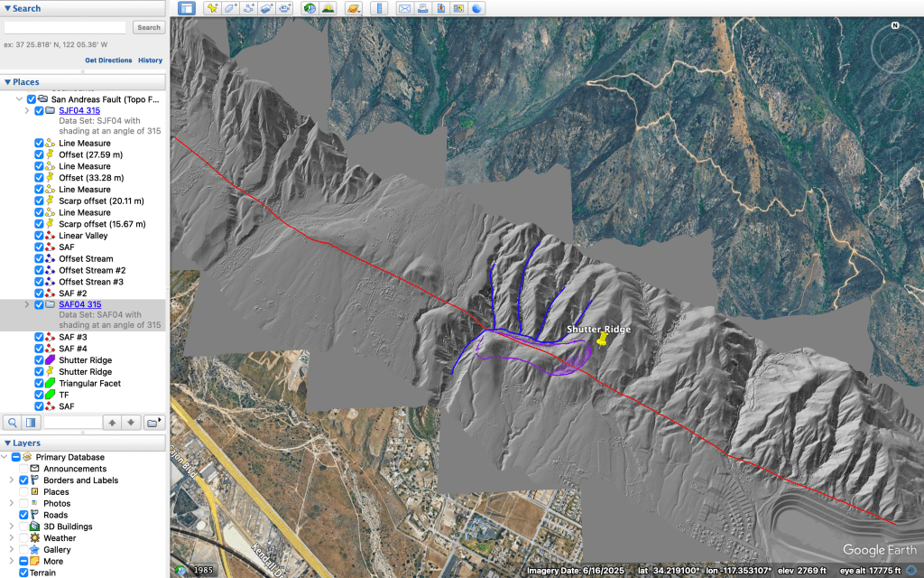Click the History link
The height and width of the screenshot is (578, 924).
[150, 61]
